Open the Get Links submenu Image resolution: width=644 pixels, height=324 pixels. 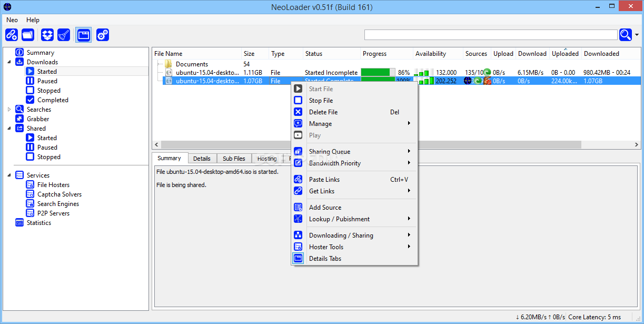[354, 191]
